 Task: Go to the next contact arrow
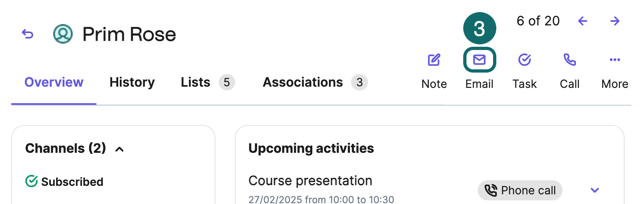[615, 21]
